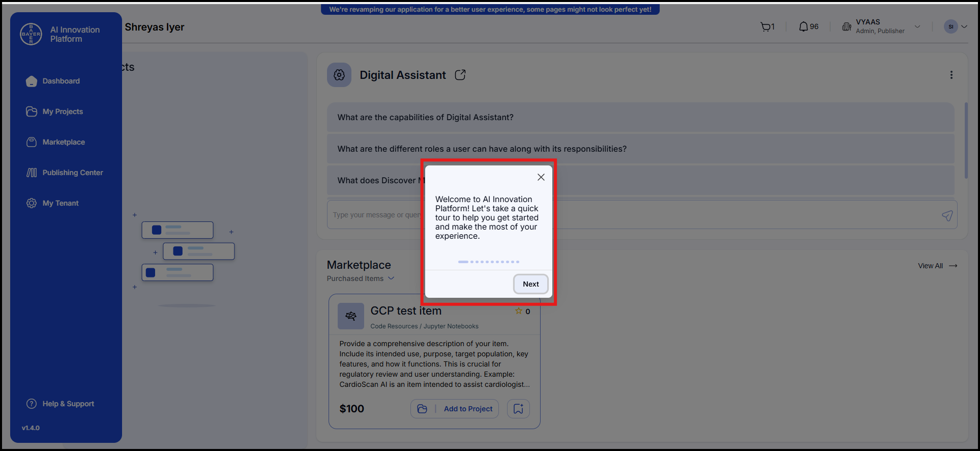The height and width of the screenshot is (451, 980).
Task: Click the v1.4.0 version label
Action: click(31, 428)
